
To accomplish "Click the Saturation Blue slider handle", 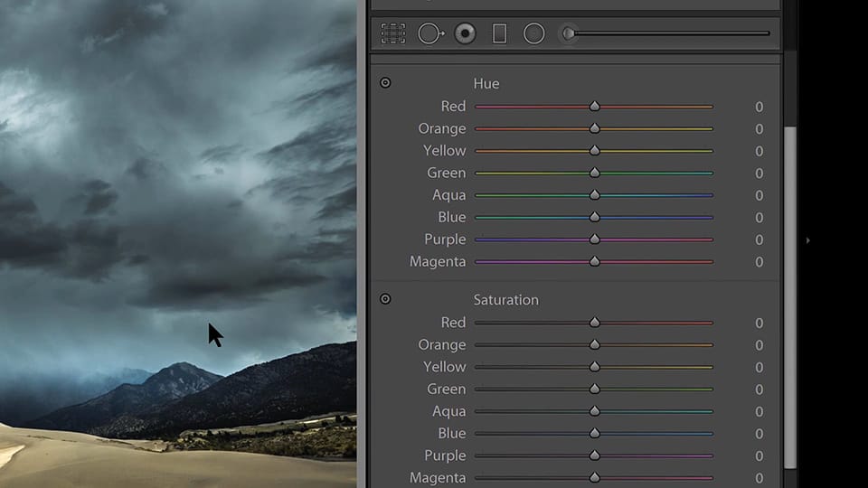I will [595, 433].
